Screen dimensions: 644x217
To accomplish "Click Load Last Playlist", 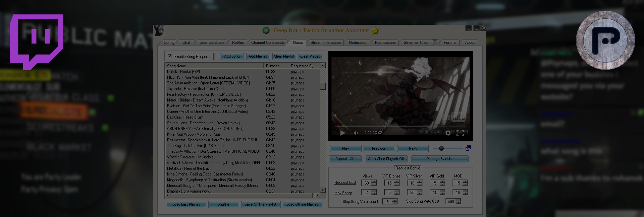I will [186, 204].
